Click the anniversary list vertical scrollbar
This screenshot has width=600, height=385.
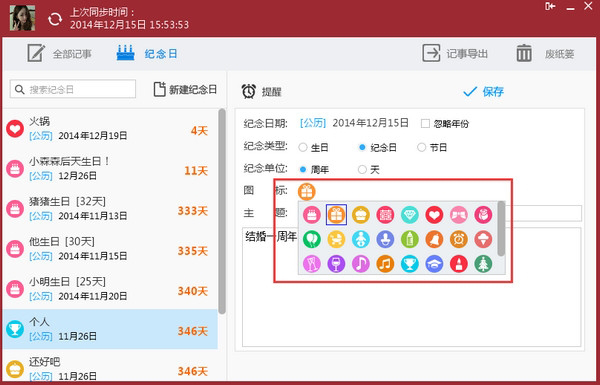222,211
